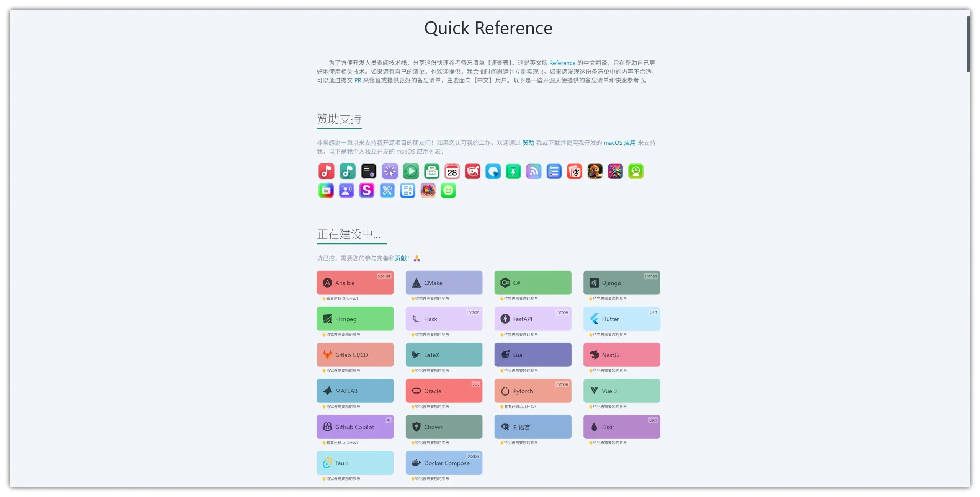Open the purple cursor-click app icon

coord(390,171)
